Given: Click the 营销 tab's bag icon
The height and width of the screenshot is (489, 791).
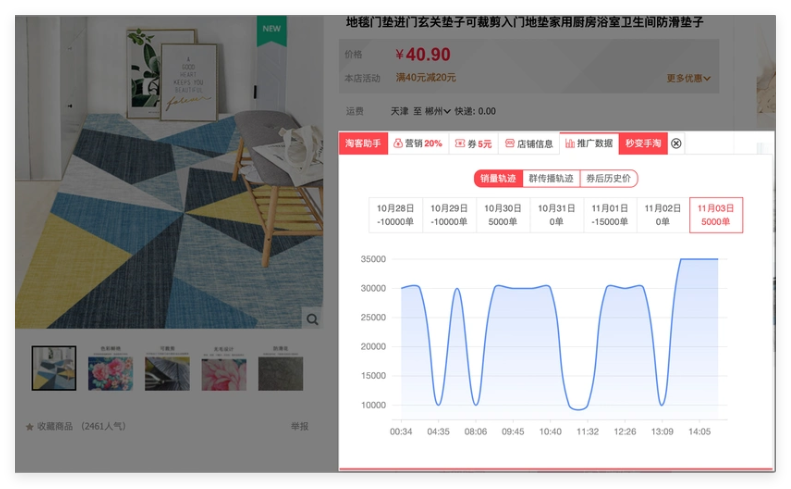Looking at the screenshot, I should click(398, 143).
